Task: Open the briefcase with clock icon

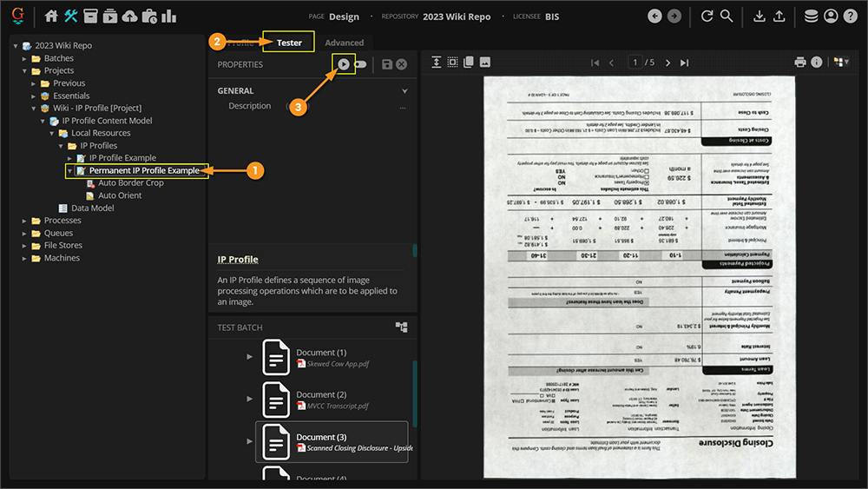Action: click(149, 16)
